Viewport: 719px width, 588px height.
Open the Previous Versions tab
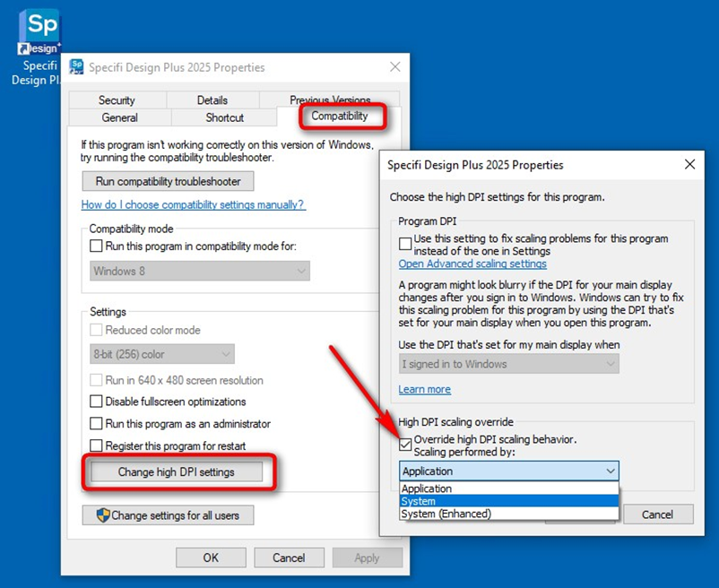point(330,99)
